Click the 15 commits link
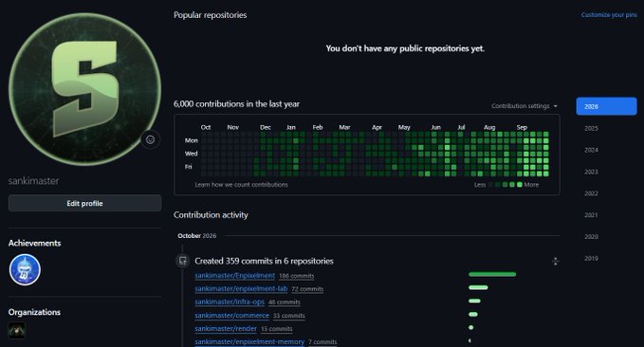 pos(276,329)
